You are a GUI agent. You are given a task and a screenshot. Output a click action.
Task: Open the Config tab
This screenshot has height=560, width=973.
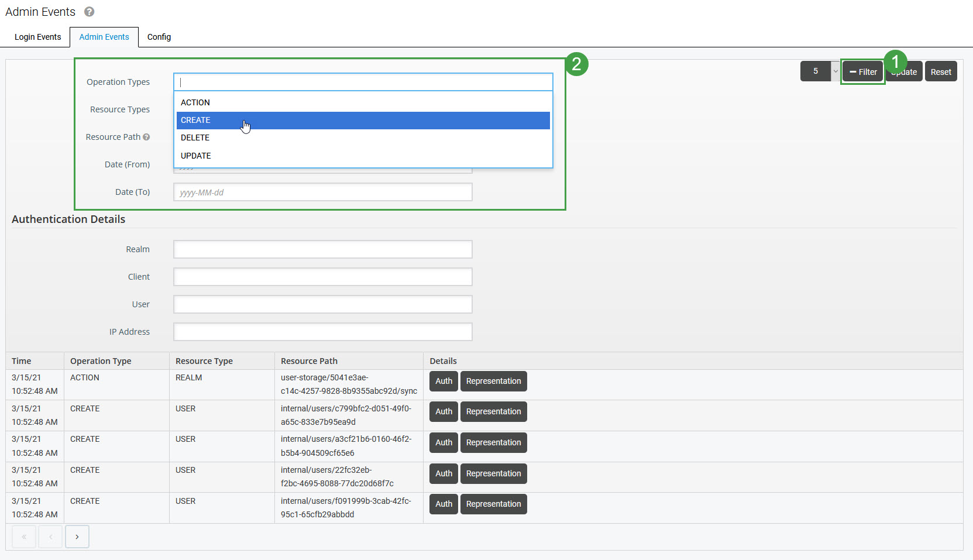(x=159, y=37)
